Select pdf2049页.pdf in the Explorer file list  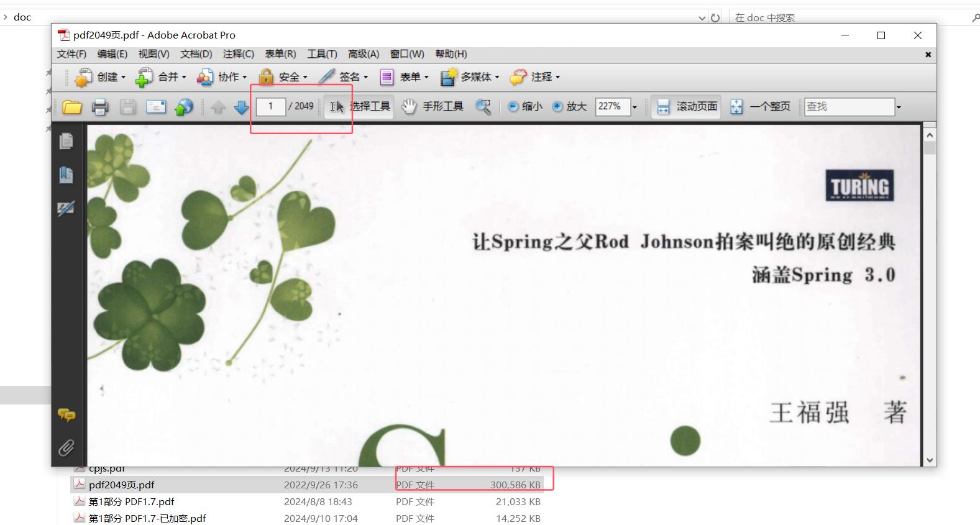click(122, 485)
